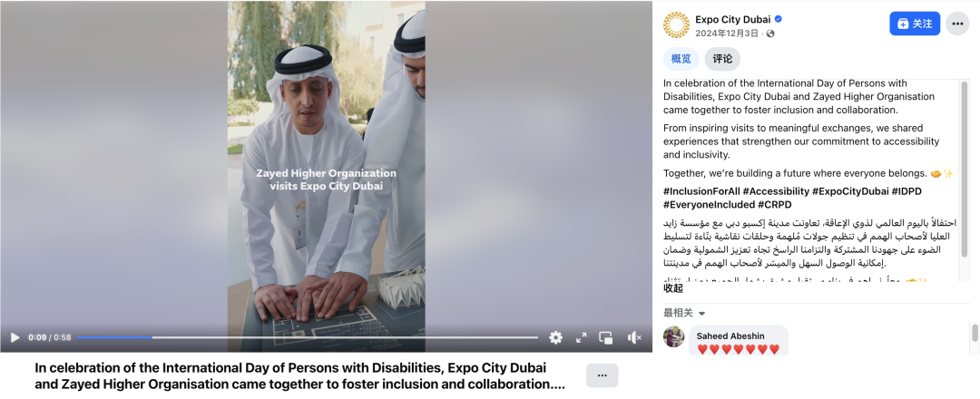
Task: Open the 最相关 comment sorting dropdown
Action: pos(684,313)
